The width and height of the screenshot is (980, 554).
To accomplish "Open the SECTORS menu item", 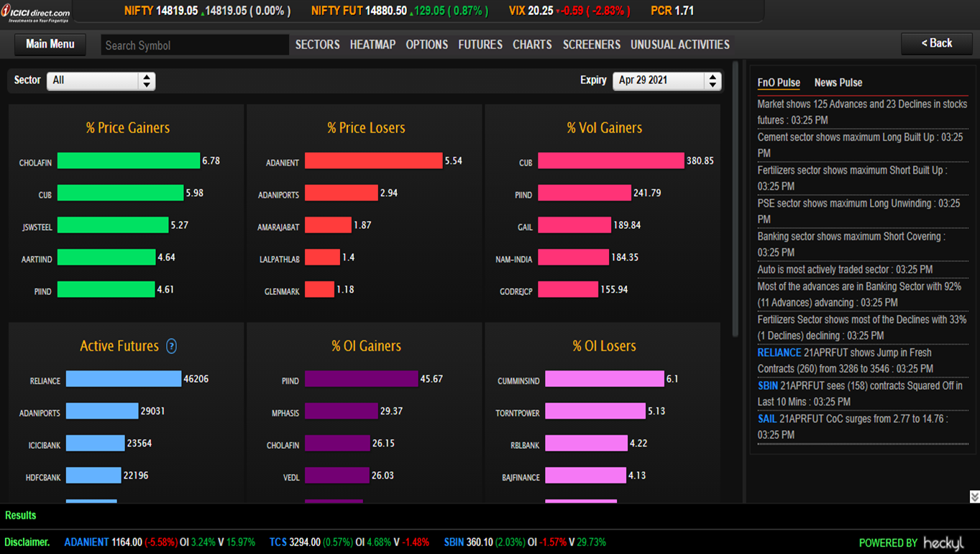I will click(x=317, y=45).
